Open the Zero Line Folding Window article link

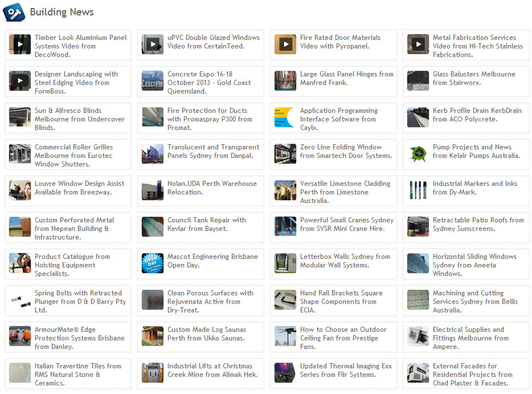[346, 152]
